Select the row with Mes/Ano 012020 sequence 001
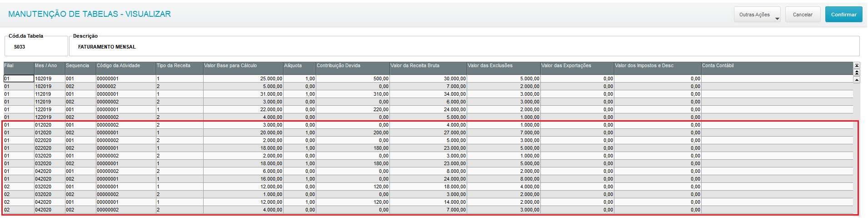The width and height of the screenshot is (868, 221). [x=428, y=125]
